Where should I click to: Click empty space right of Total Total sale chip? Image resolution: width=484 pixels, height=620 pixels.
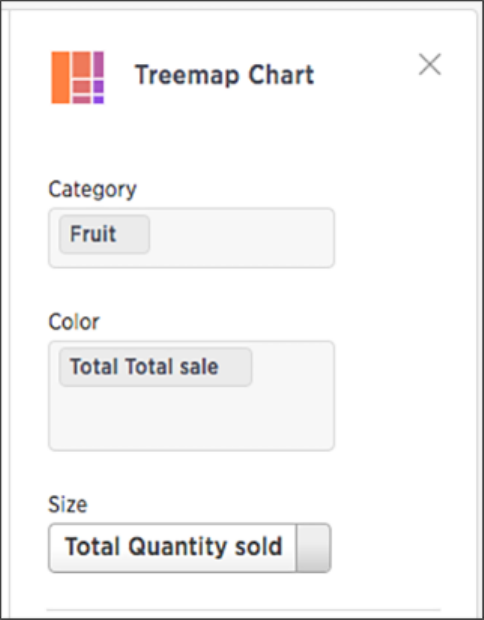tap(293, 367)
